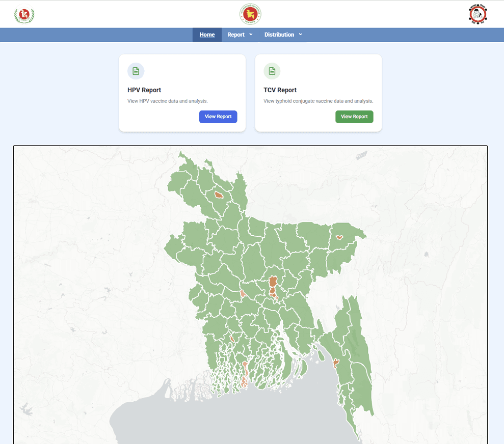Click the center Bangladesh map seal logo
The height and width of the screenshot is (444, 504).
pyautogui.click(x=250, y=14)
